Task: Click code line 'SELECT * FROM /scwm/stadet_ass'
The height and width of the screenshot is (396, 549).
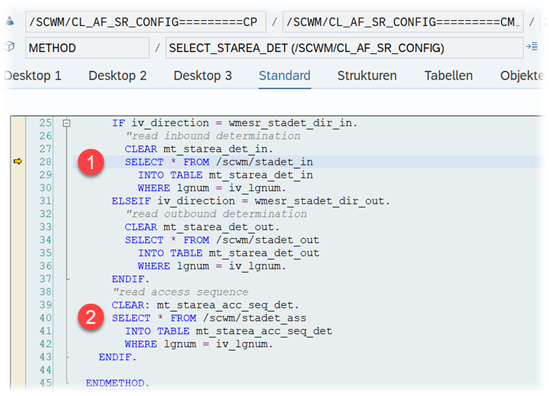Action: point(209,318)
